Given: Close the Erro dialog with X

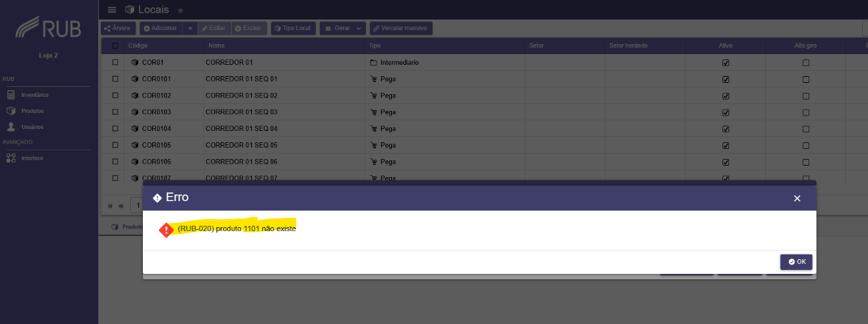Looking at the screenshot, I should coord(797,198).
